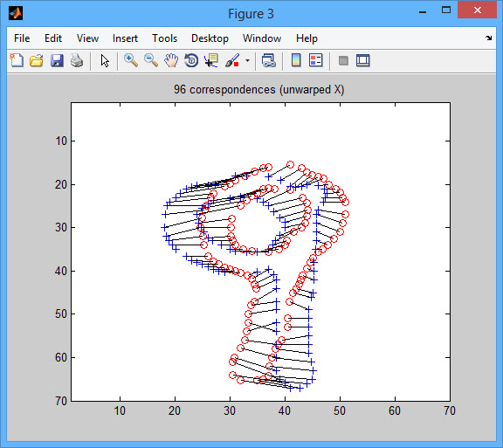The width and height of the screenshot is (503, 448).
Task: Click the New Figure toolbar icon
Action: point(17,60)
